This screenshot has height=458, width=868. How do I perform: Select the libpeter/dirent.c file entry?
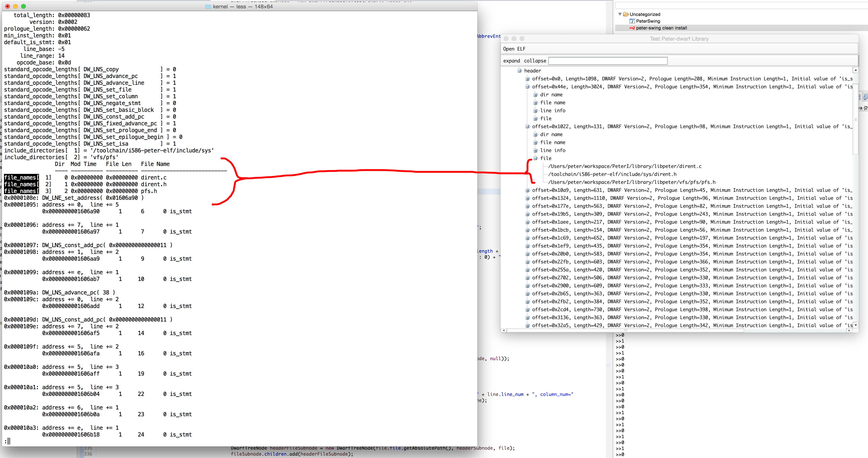click(x=625, y=166)
